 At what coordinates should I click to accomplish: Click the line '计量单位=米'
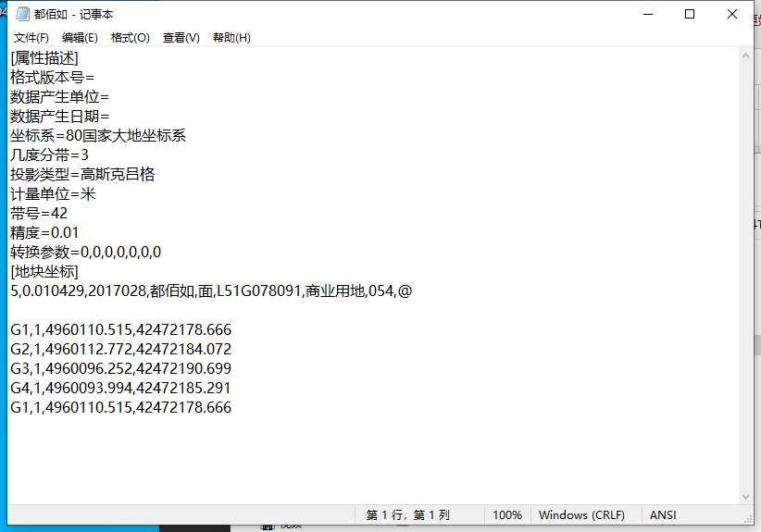[x=53, y=194]
